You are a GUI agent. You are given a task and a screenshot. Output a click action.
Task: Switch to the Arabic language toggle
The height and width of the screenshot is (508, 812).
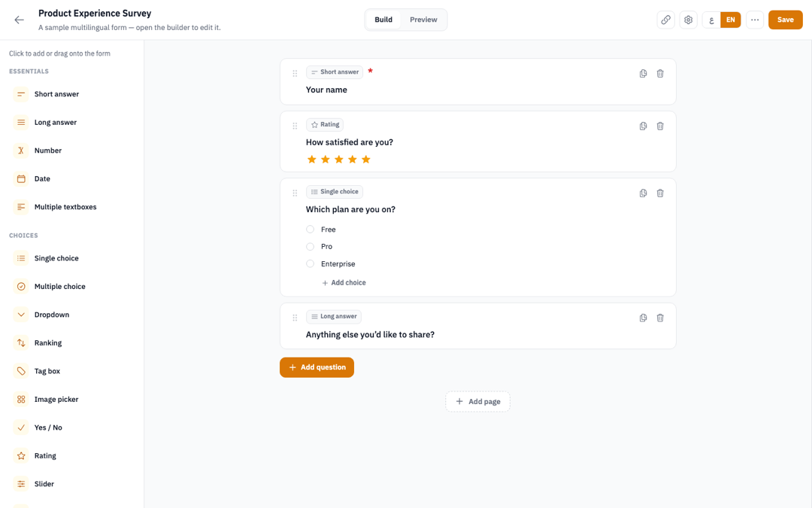point(711,20)
